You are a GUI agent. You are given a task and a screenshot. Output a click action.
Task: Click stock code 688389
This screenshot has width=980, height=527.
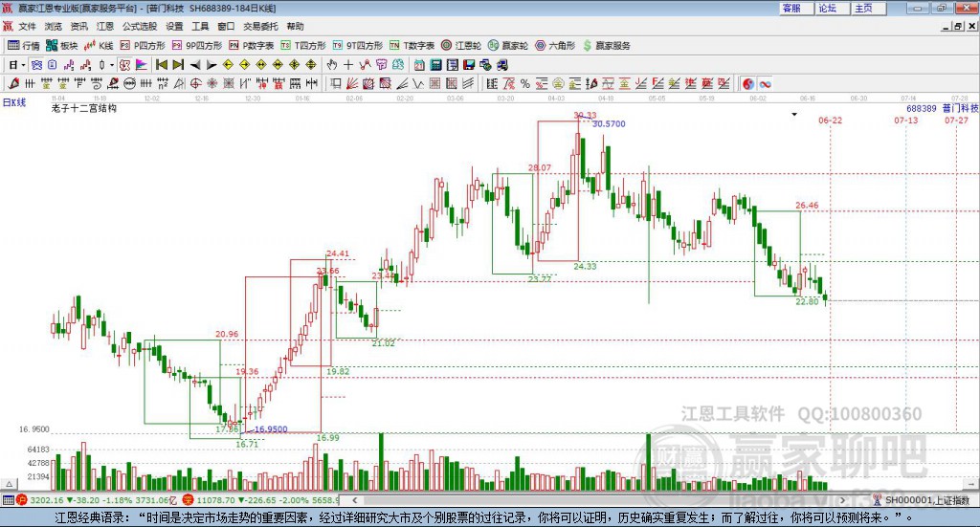tap(922, 108)
